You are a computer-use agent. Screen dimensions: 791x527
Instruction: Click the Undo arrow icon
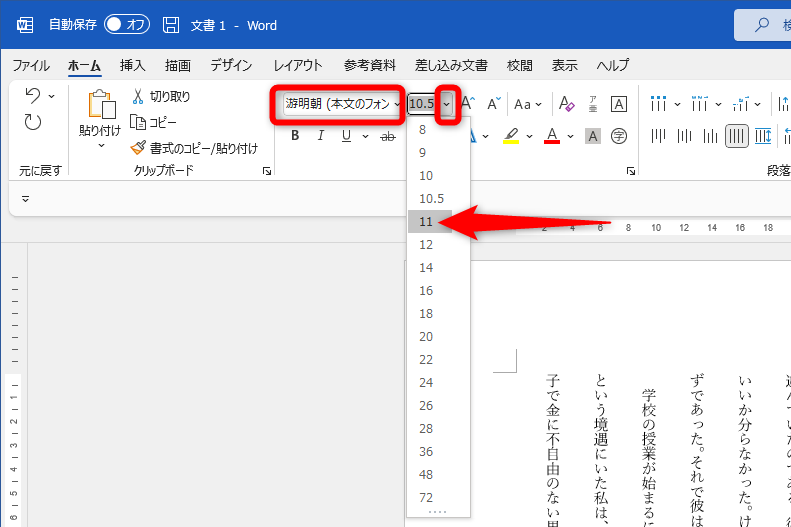[33, 95]
